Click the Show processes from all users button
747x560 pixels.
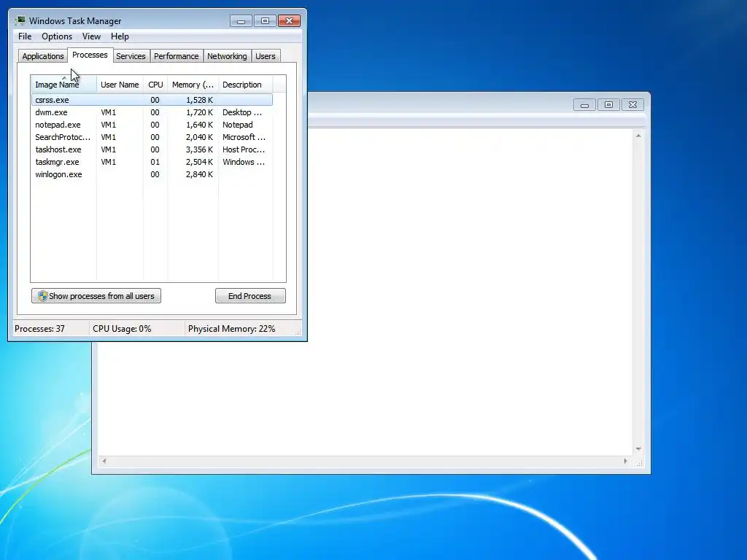[96, 296]
